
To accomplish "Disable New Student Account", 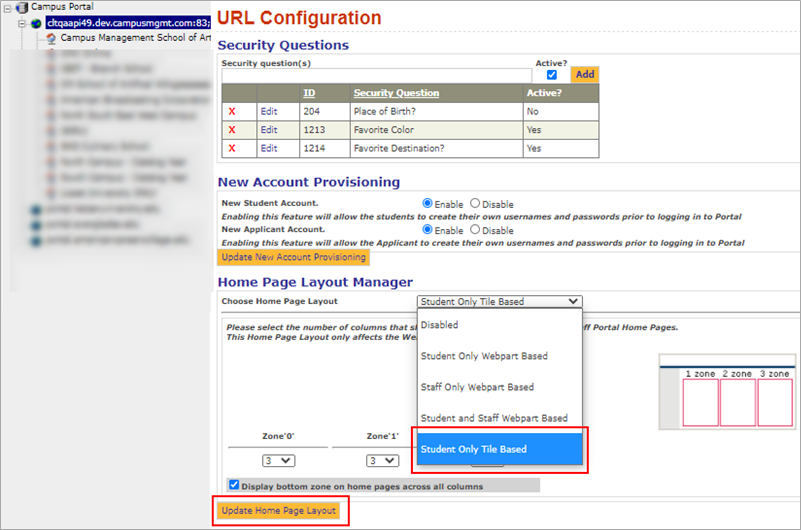I will click(475, 203).
